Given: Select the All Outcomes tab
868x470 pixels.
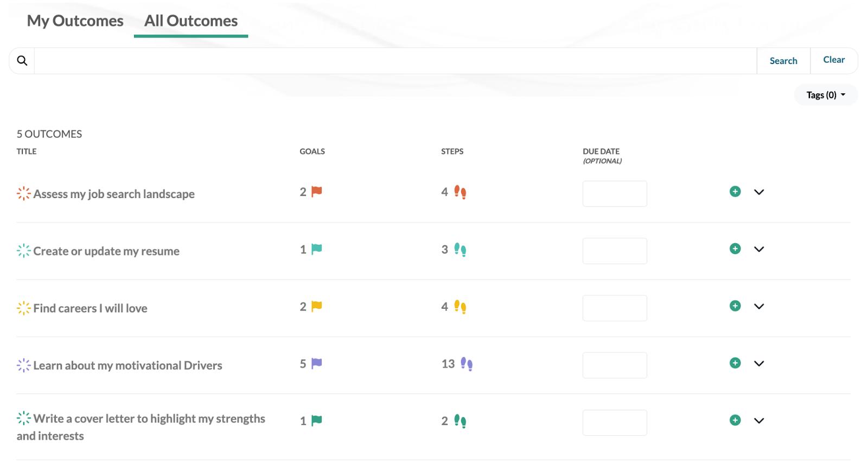Looking at the screenshot, I should (x=191, y=21).
